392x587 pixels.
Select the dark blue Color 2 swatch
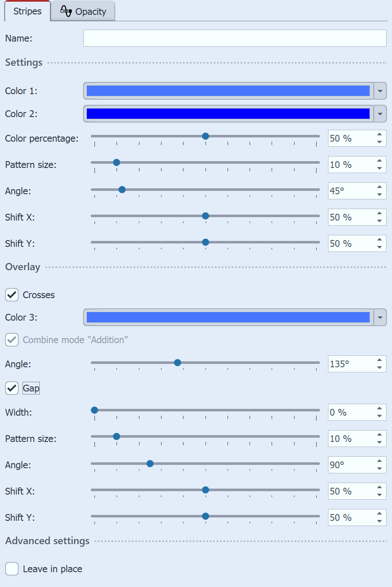pyautogui.click(x=229, y=114)
